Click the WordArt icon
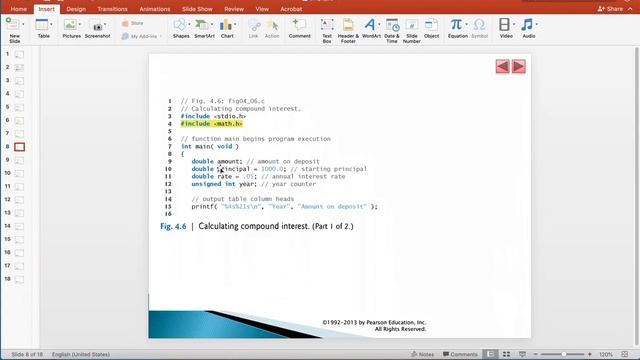 [369, 24]
